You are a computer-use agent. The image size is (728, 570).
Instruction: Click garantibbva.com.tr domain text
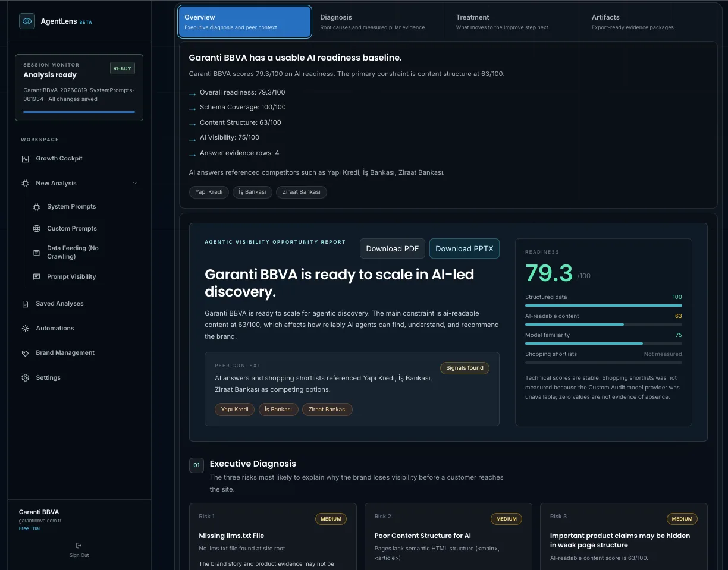pyautogui.click(x=40, y=521)
